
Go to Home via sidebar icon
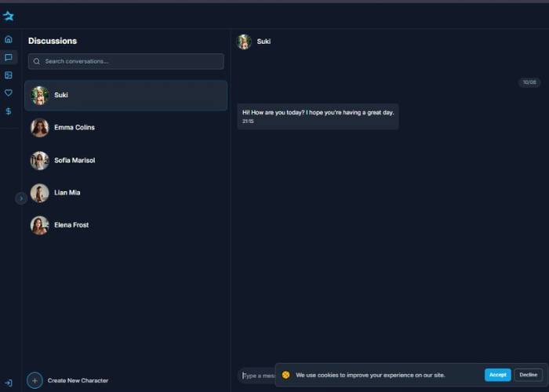9,39
